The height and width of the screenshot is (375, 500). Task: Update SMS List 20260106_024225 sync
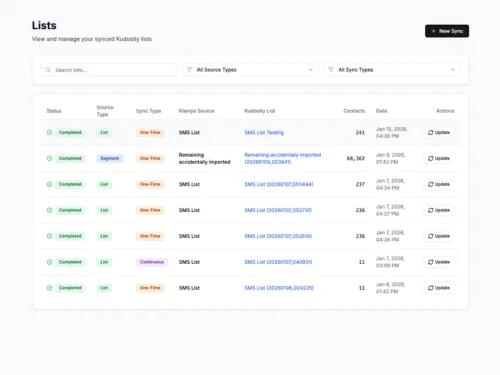[x=439, y=288]
